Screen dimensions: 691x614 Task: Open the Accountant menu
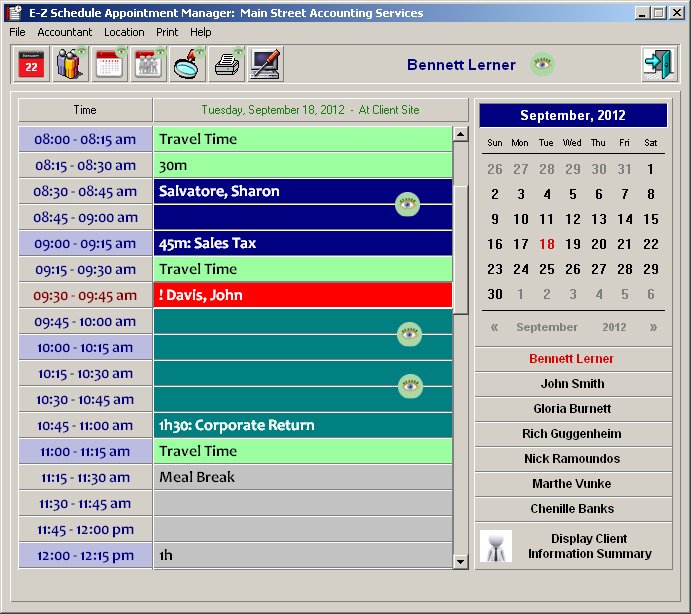64,32
